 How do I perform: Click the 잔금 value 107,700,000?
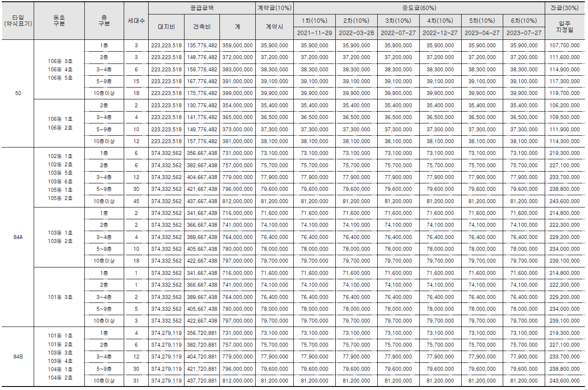tap(564, 46)
